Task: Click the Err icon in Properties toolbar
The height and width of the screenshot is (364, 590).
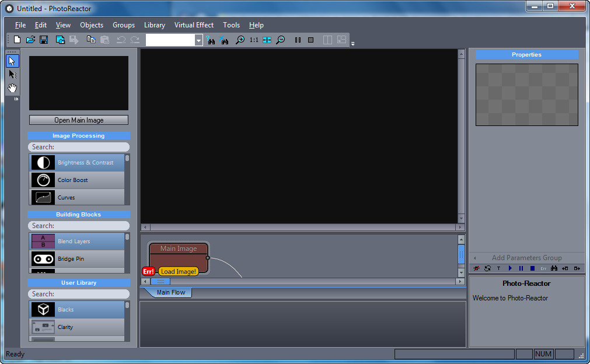Action: pyautogui.click(x=543, y=268)
